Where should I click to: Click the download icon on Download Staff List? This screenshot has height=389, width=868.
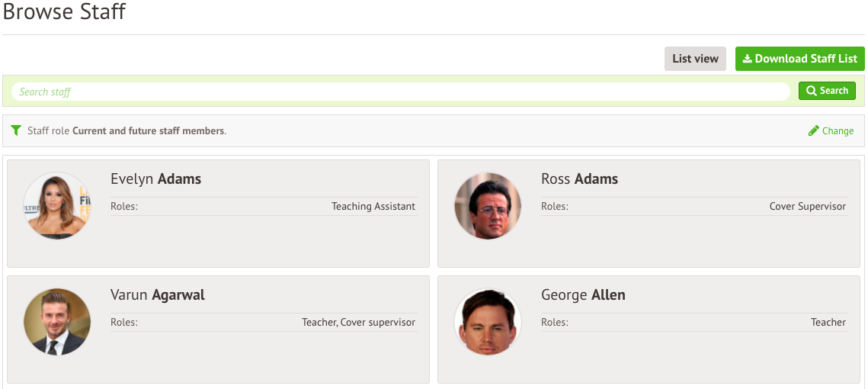point(747,59)
